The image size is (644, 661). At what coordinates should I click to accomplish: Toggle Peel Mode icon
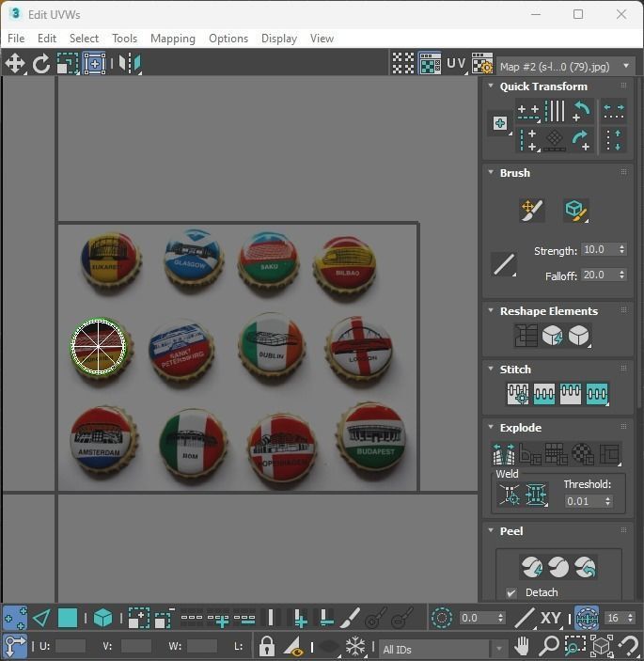[x=558, y=567]
